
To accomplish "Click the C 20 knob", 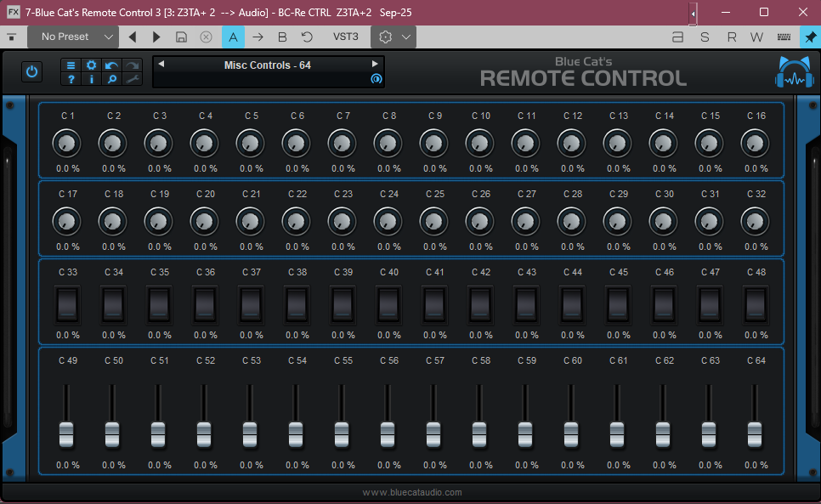I will coord(204,221).
